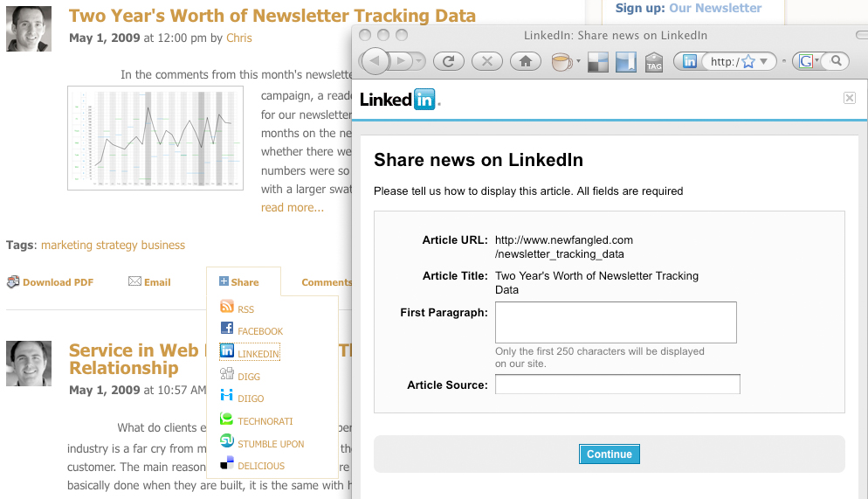Focus the Article Source input field

[617, 385]
